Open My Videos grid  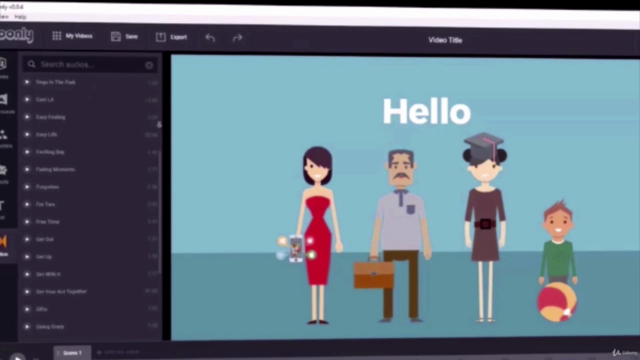[72, 36]
